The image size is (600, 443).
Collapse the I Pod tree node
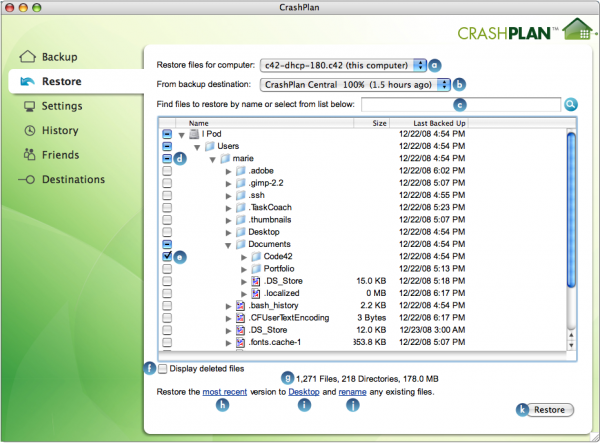[x=182, y=135]
